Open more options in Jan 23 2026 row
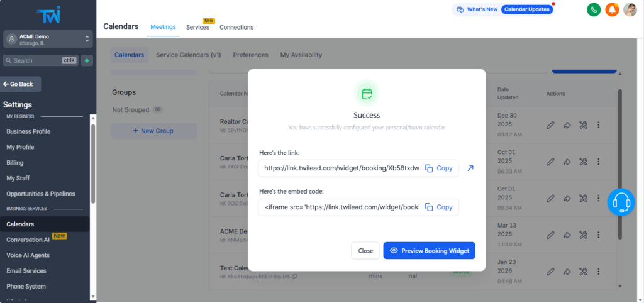644x303 pixels. point(599,271)
